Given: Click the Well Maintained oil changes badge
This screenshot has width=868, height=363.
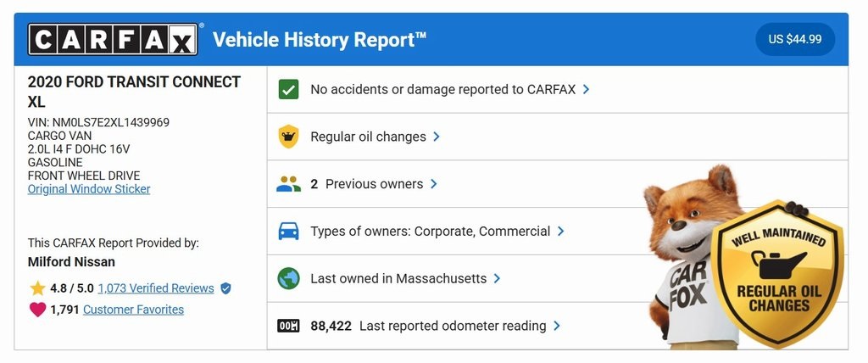Looking at the screenshot, I should [x=778, y=272].
